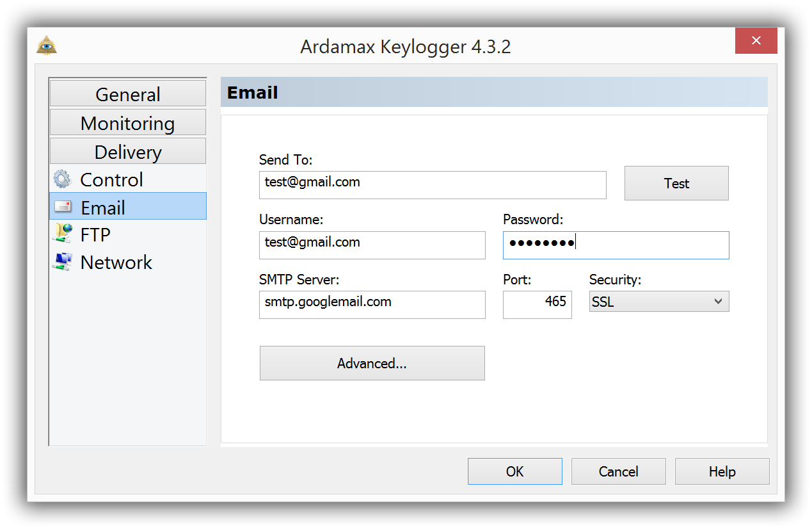Open the Monitoring section
Screen dimensions: 812x529
128,122
